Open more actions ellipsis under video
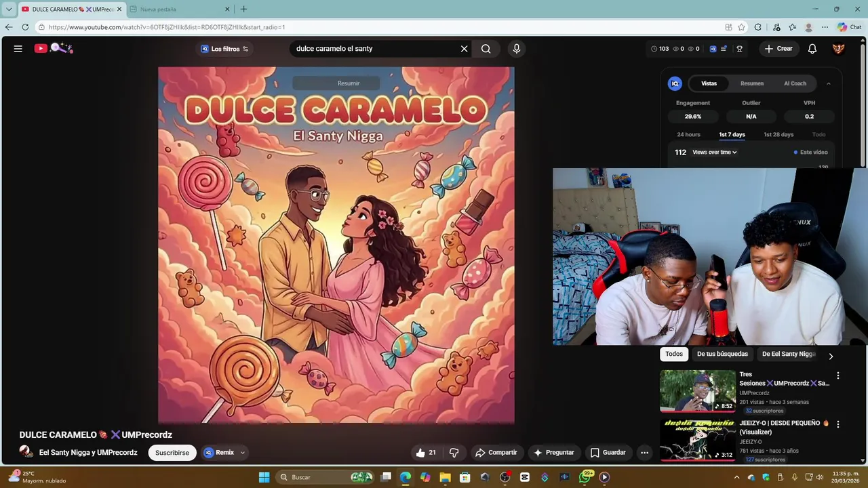Image resolution: width=868 pixels, height=488 pixels. pyautogui.click(x=645, y=453)
